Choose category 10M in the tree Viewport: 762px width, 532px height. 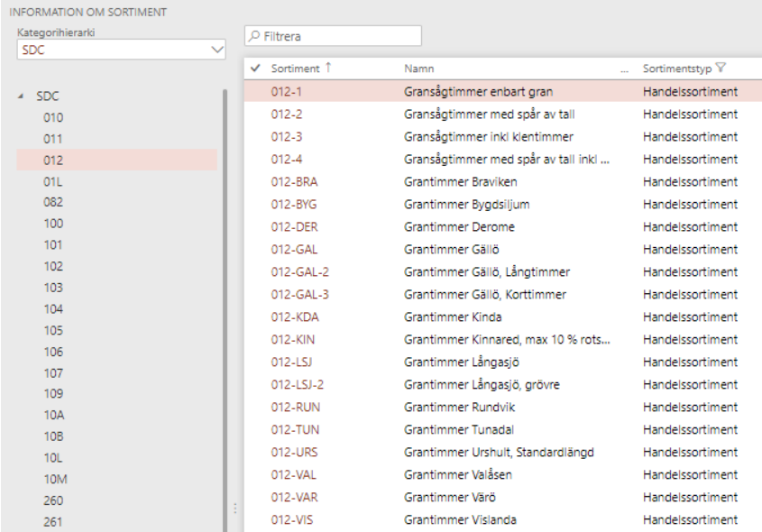[54, 479]
